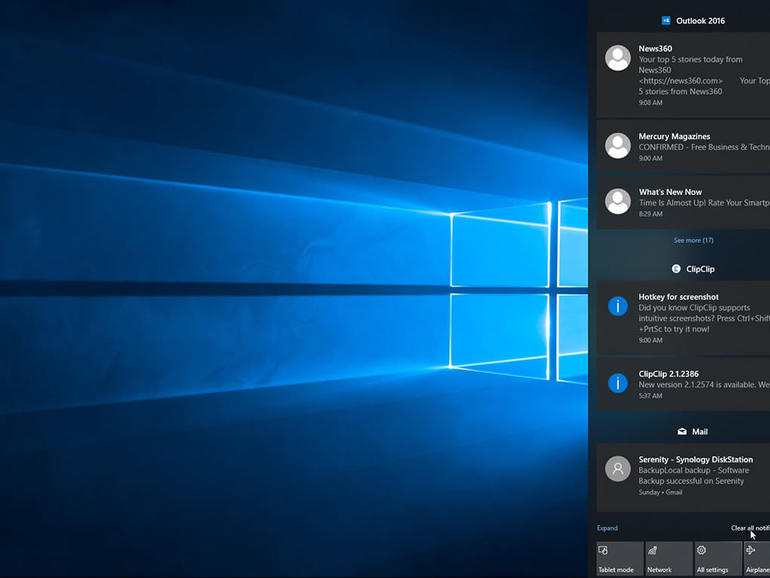Open the Hotkey for screenshot notification
Screen dimensions: 770x578
[x=683, y=318]
